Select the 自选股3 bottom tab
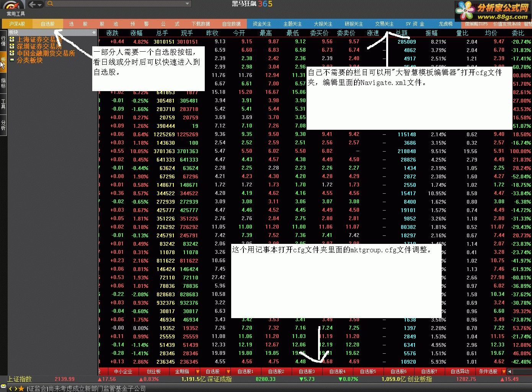Screen dimensions: 532x392 [x=307, y=371]
